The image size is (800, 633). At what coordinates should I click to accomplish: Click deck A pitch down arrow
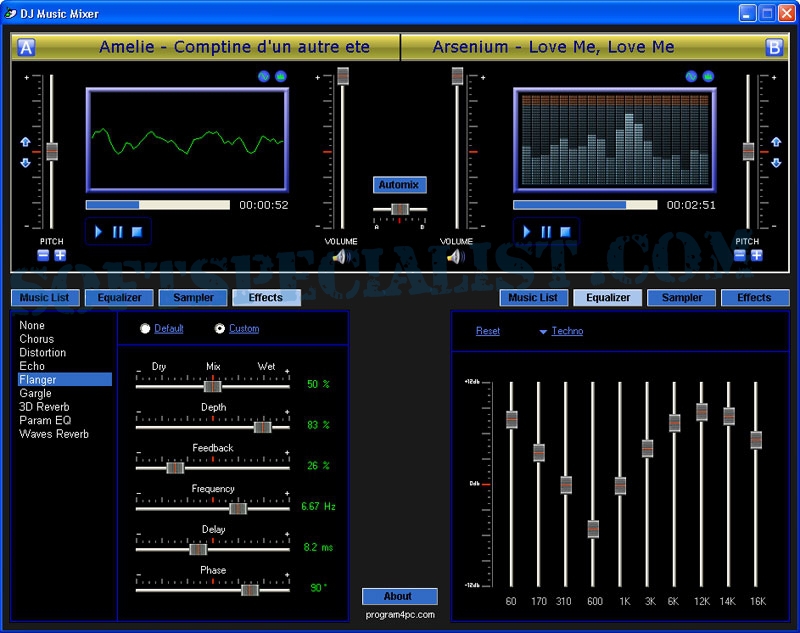pyautogui.click(x=25, y=163)
